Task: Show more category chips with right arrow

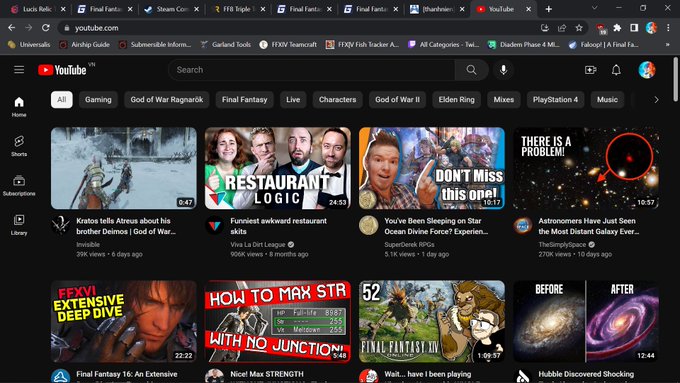Action: pos(656,100)
